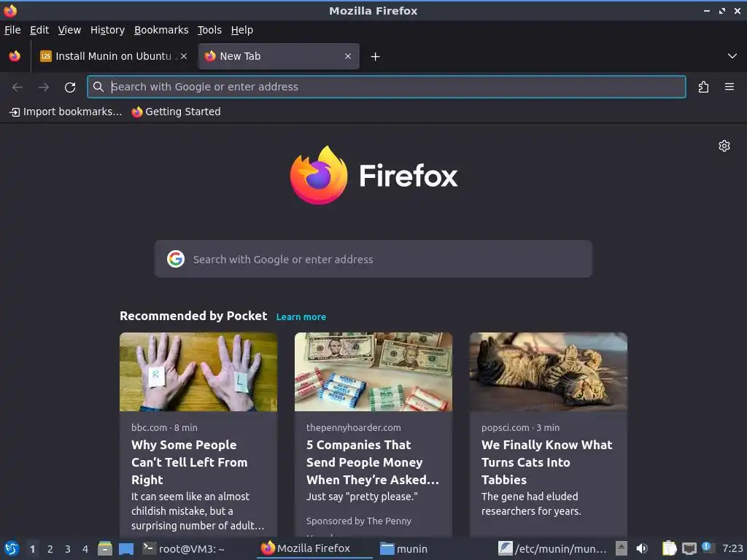Click the 7:23 clock
Screen dimensions: 747x560
[x=732, y=548]
